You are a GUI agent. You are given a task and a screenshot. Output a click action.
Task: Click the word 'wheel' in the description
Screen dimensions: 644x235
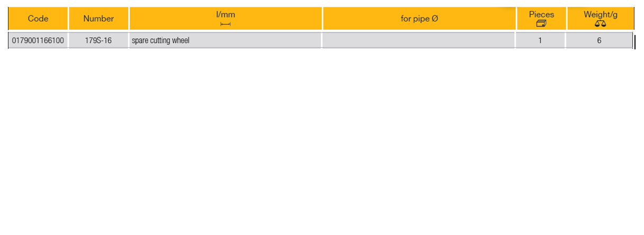pyautogui.click(x=180, y=40)
